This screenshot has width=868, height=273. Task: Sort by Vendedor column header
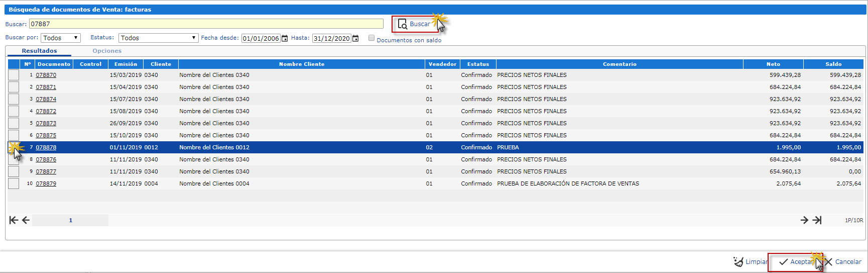(442, 64)
